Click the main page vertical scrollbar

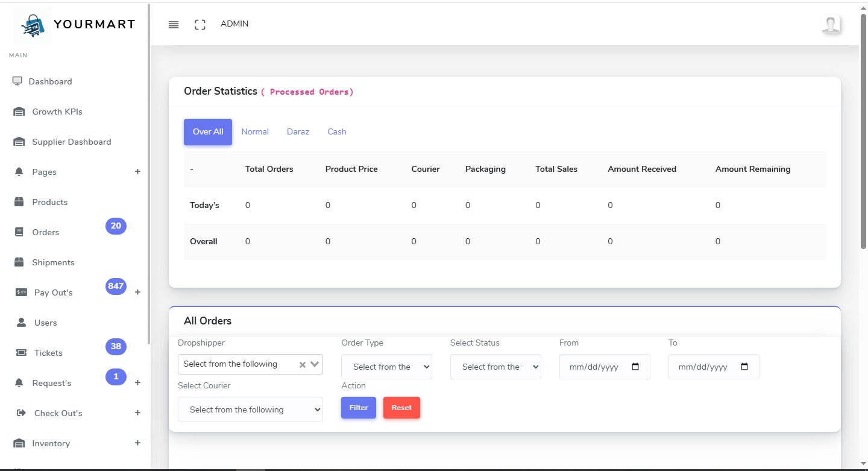point(864,131)
